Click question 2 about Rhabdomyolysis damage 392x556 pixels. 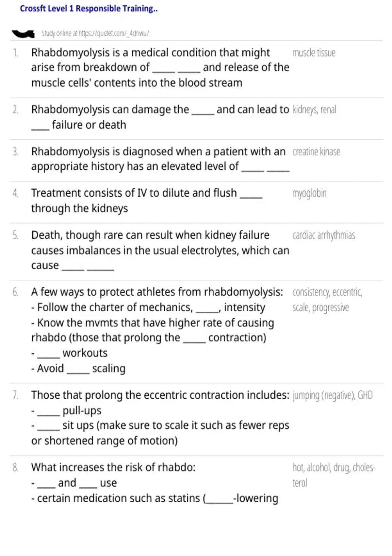160,117
